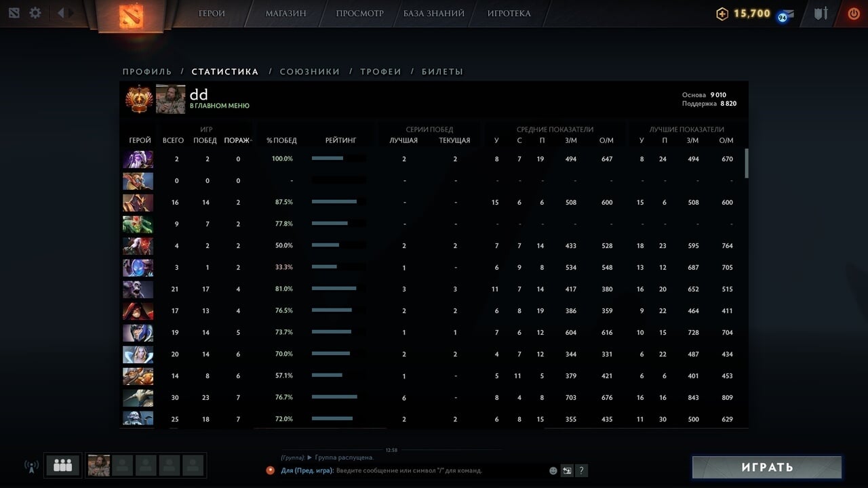Select hero portrait in the 57.1% row
The height and width of the screenshot is (488, 868).
point(138,376)
